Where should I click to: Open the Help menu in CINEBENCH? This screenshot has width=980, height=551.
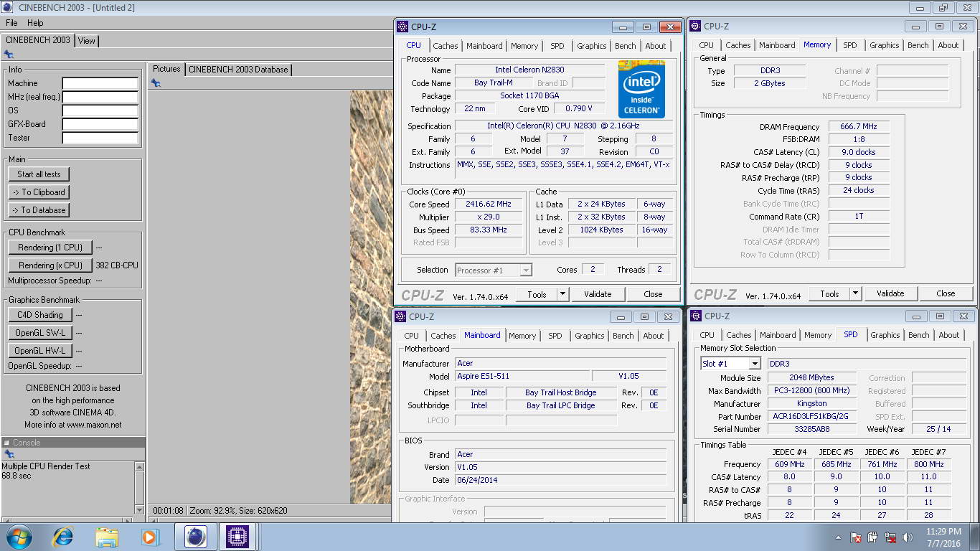35,23
